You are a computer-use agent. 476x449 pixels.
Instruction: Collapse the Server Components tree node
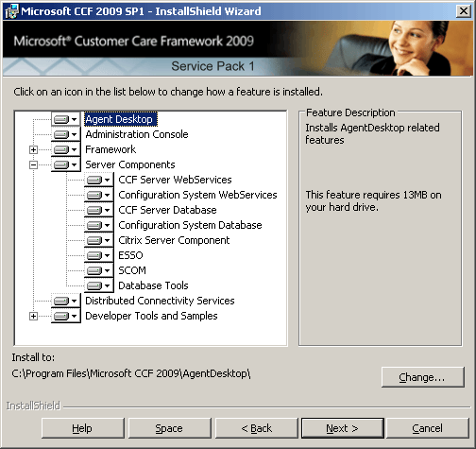[33, 164]
